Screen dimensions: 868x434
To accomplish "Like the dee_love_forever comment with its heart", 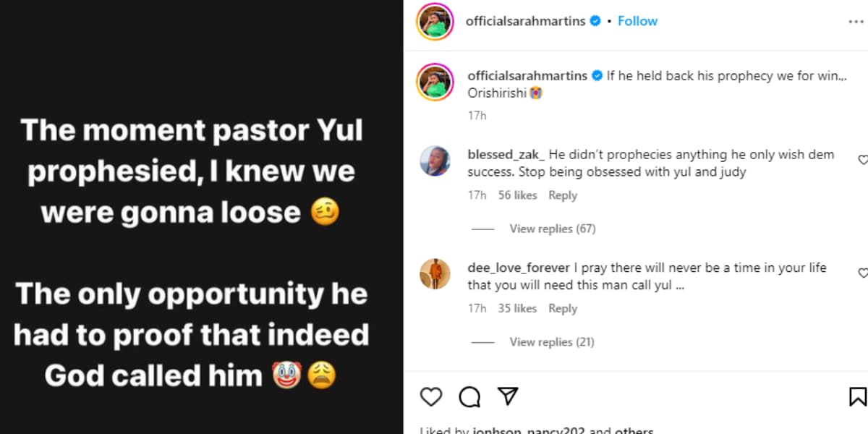I will tap(862, 273).
